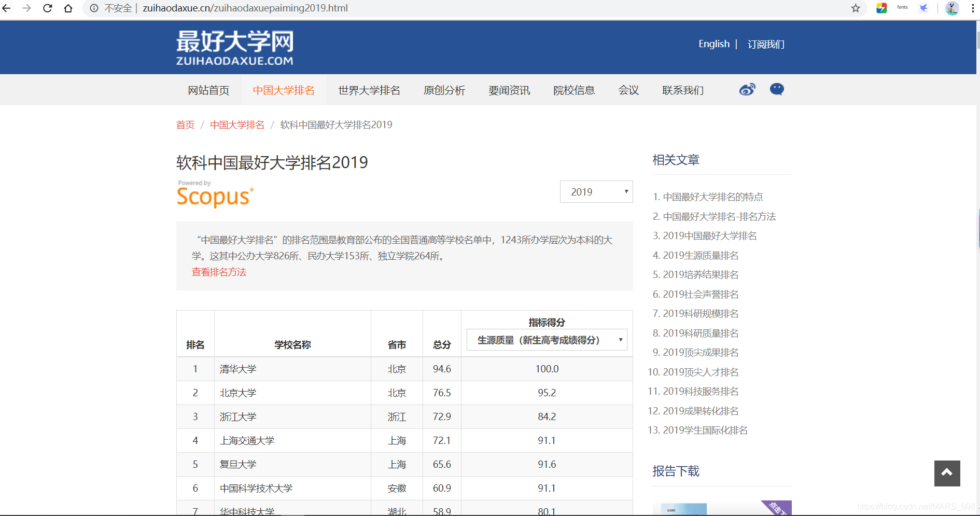
Task: Open article 中国最好大学排名的特点
Action: [x=713, y=197]
